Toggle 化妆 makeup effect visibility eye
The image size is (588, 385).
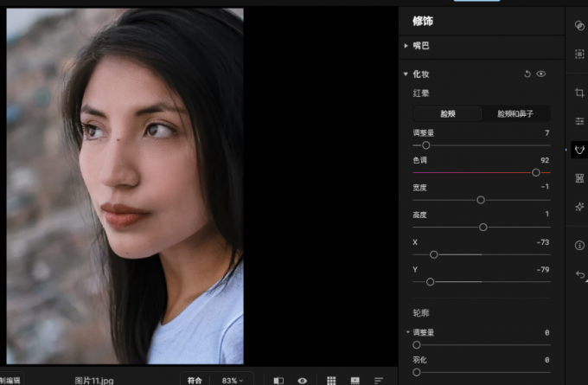coord(541,74)
